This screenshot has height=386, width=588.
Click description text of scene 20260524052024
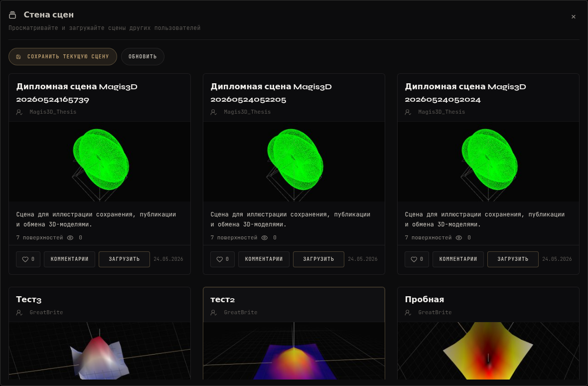pos(484,219)
